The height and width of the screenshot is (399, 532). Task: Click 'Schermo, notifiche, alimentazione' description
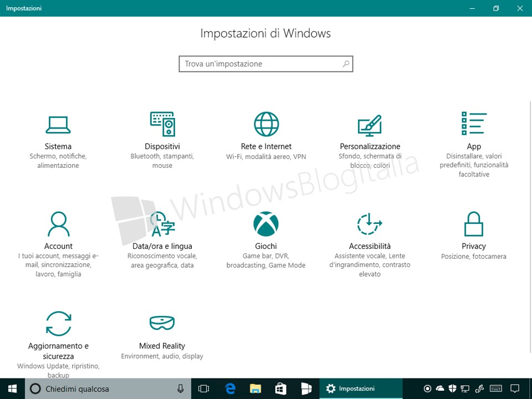pos(58,161)
